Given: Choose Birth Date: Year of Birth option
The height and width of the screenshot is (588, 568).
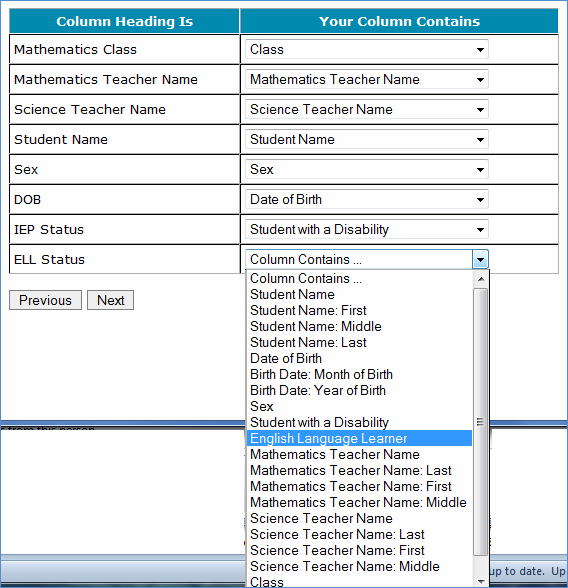Looking at the screenshot, I should click(x=359, y=390).
